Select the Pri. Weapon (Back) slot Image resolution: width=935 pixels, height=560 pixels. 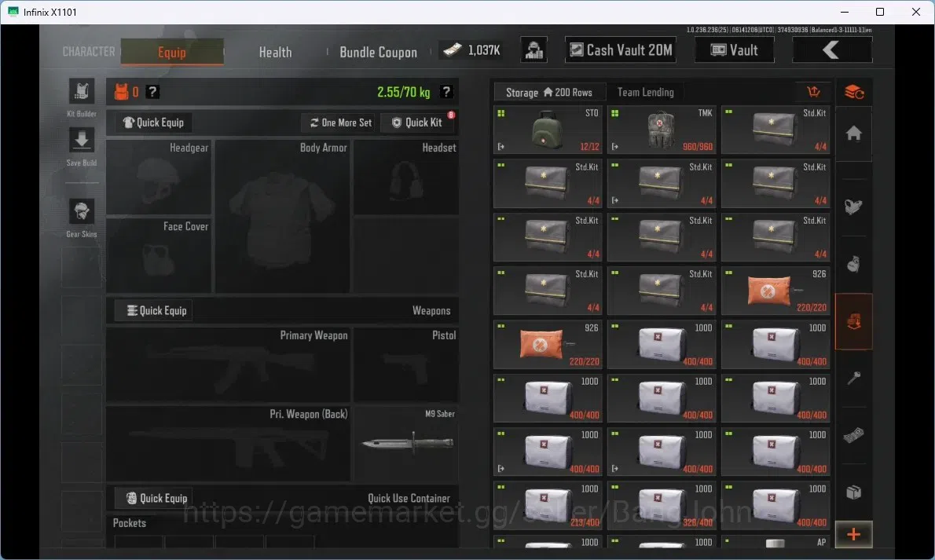pos(229,443)
